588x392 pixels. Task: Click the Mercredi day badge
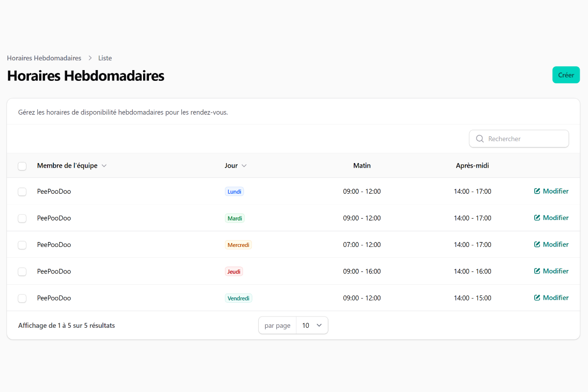[238, 245]
